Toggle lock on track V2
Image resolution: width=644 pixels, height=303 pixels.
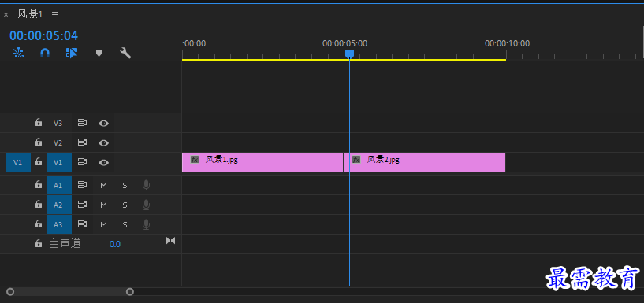pos(38,142)
